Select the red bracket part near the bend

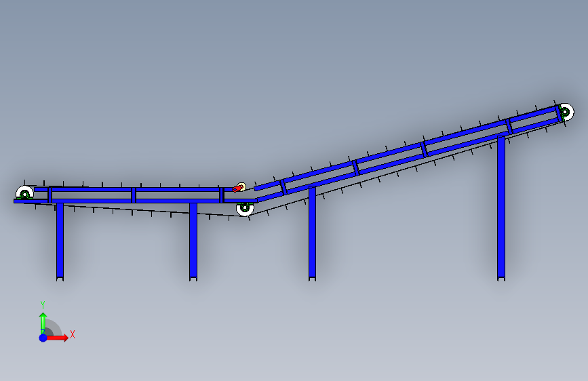point(237,188)
